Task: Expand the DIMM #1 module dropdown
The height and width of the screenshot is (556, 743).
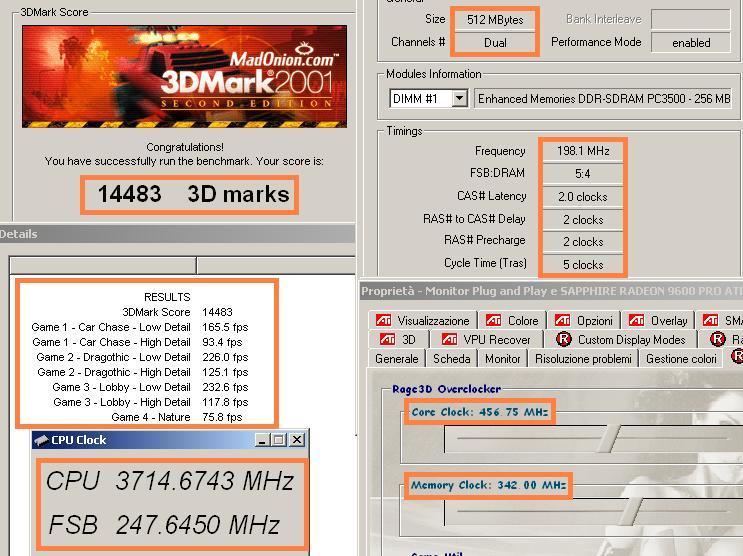Action: pos(459,99)
